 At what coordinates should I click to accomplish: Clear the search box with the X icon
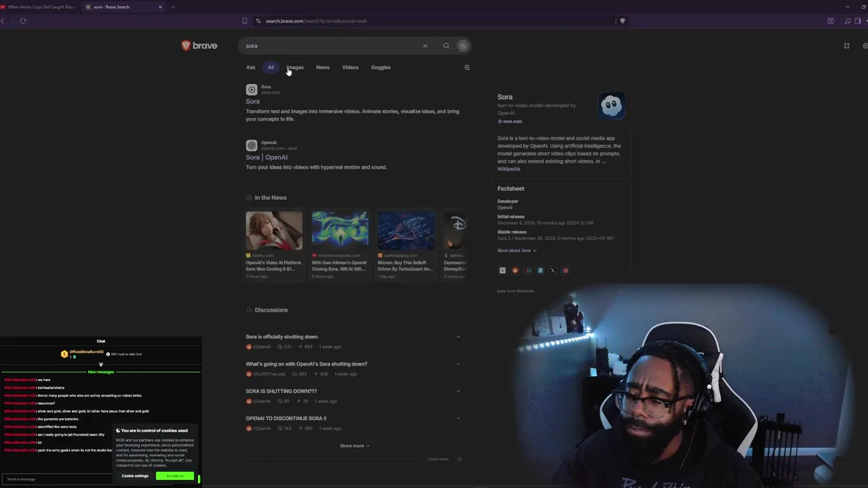coord(425,45)
